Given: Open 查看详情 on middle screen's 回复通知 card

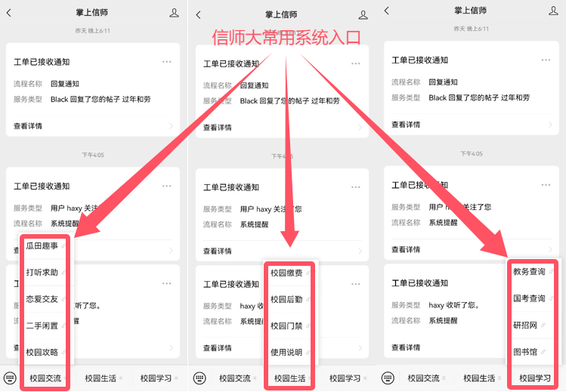Looking at the screenshot, I should coord(218,128).
